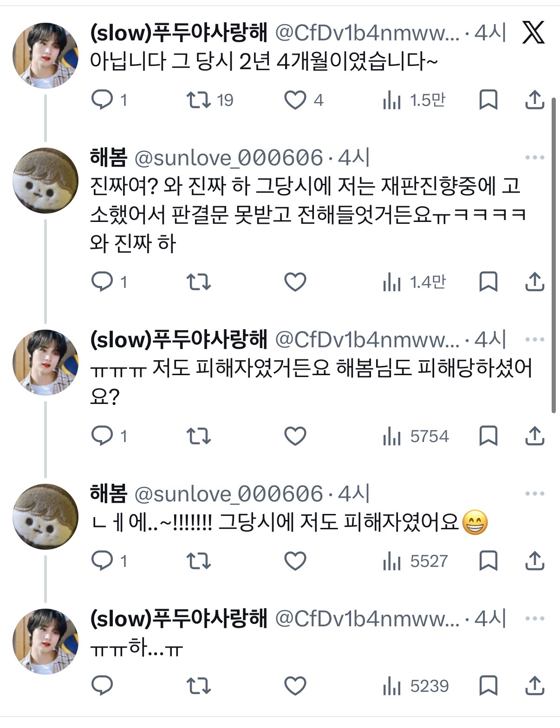The image size is (560, 728).
Task: Click the vertical scrollbar on the right edge
Action: (x=553, y=255)
